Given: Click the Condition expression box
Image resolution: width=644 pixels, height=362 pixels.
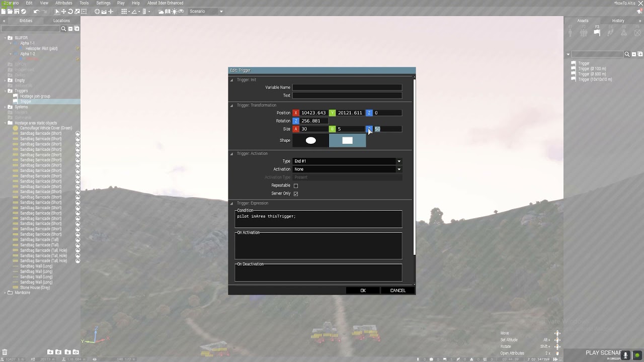Looking at the screenshot, I should point(318,219).
